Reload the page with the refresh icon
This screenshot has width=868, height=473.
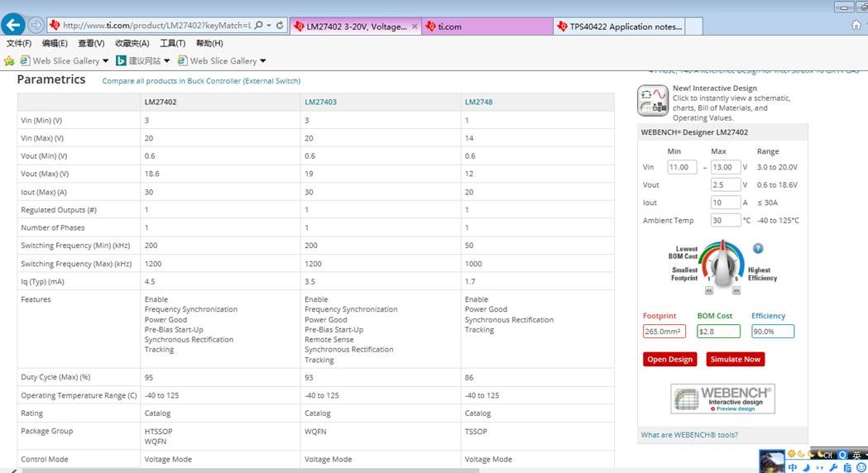(280, 26)
